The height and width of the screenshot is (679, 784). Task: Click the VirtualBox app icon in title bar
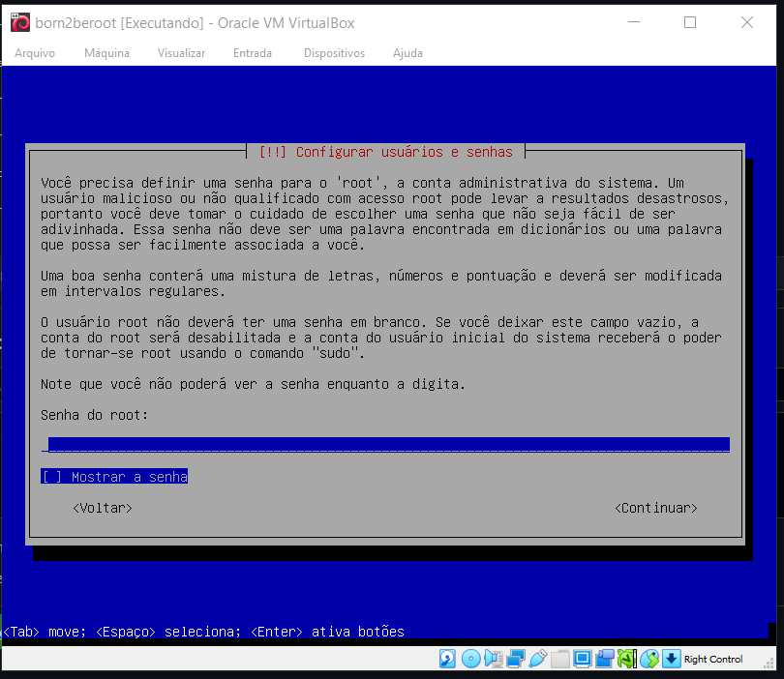coord(20,22)
